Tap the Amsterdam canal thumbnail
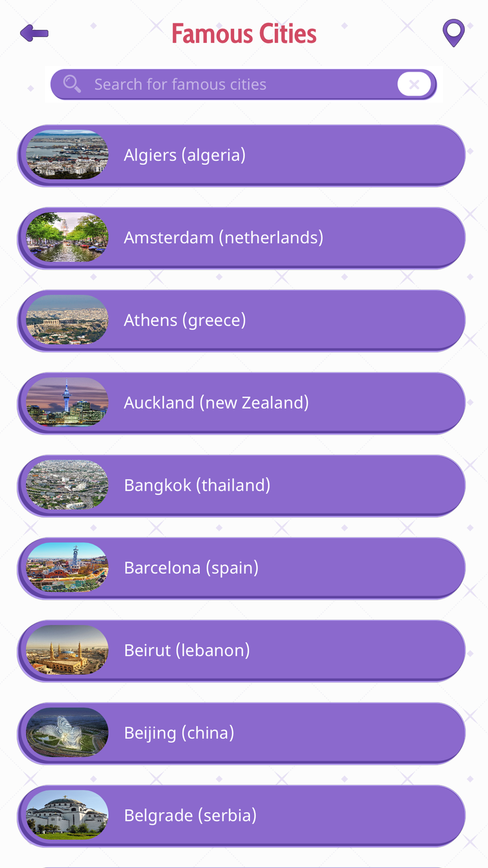Image resolution: width=488 pixels, height=868 pixels. 67,237
